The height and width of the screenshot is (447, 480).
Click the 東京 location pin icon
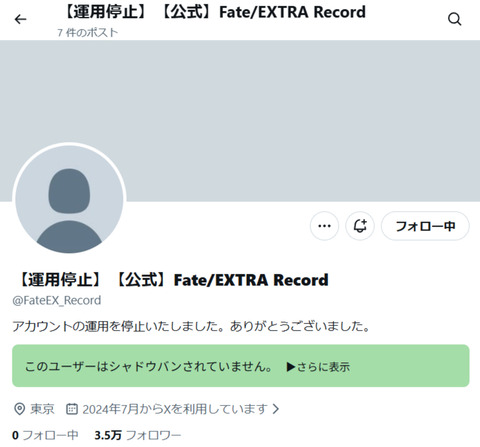[19, 409]
